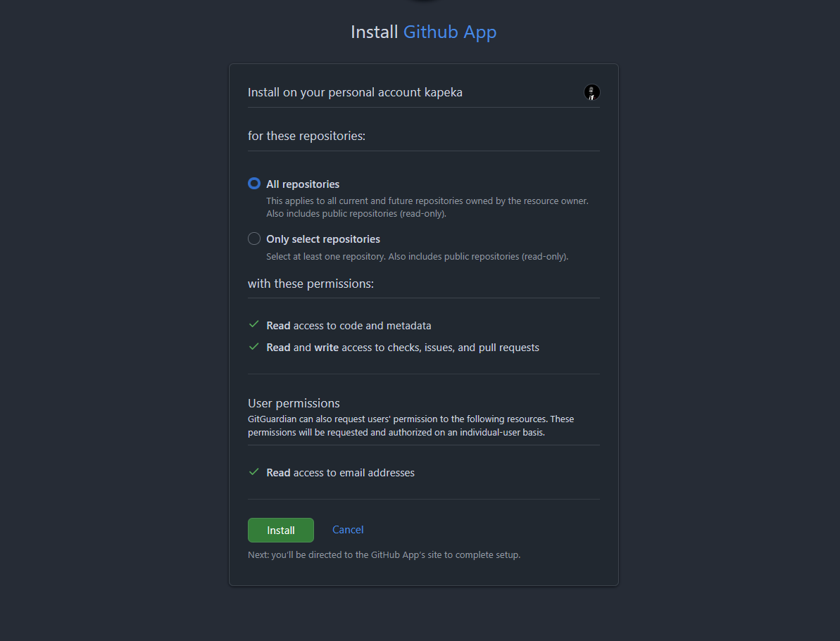Screen dimensions: 840x641
Task: Select the All repositories radio button
Action: click(254, 184)
